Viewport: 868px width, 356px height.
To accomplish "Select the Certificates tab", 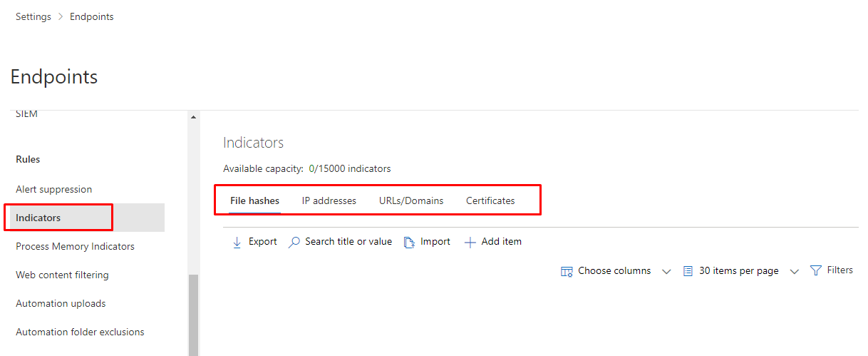I will coord(490,201).
